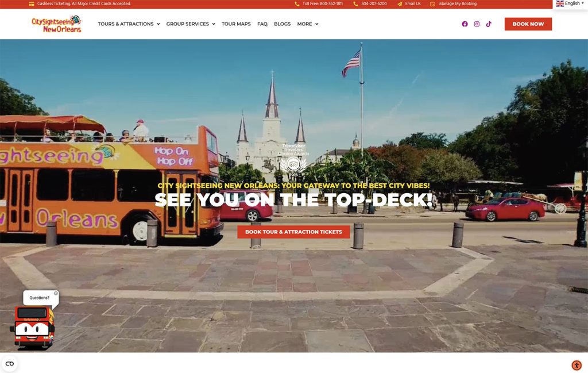
Task: Click the City Sightseeing New Orleans logo
Action: [56, 24]
